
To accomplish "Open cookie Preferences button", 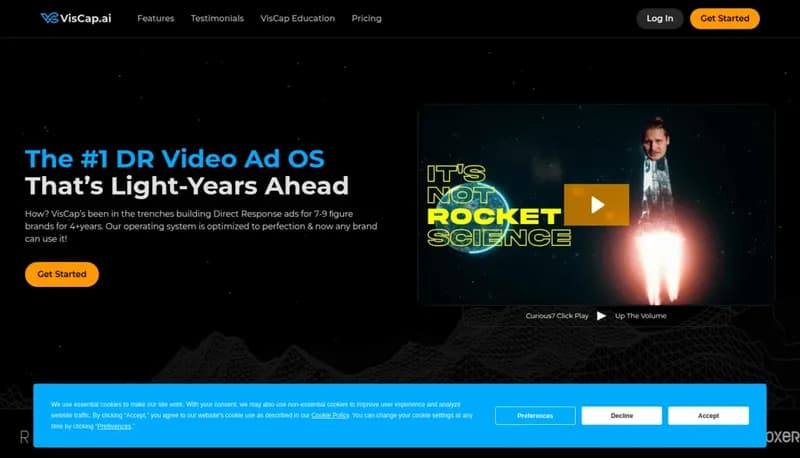I will coord(535,416).
